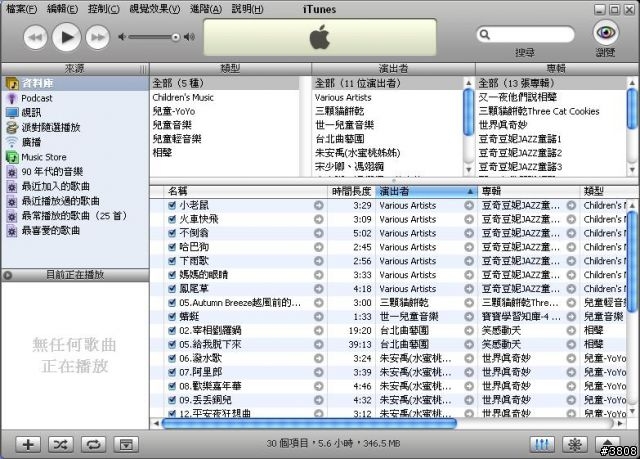Click album arrow in the 哈巴狗 row

pyautogui.click(x=571, y=247)
